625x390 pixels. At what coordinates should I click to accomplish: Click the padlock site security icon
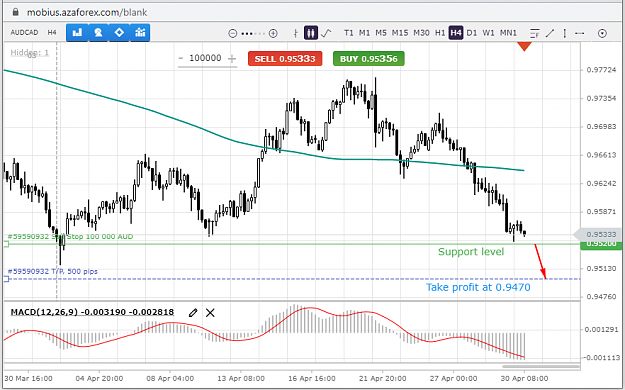pos(15,12)
